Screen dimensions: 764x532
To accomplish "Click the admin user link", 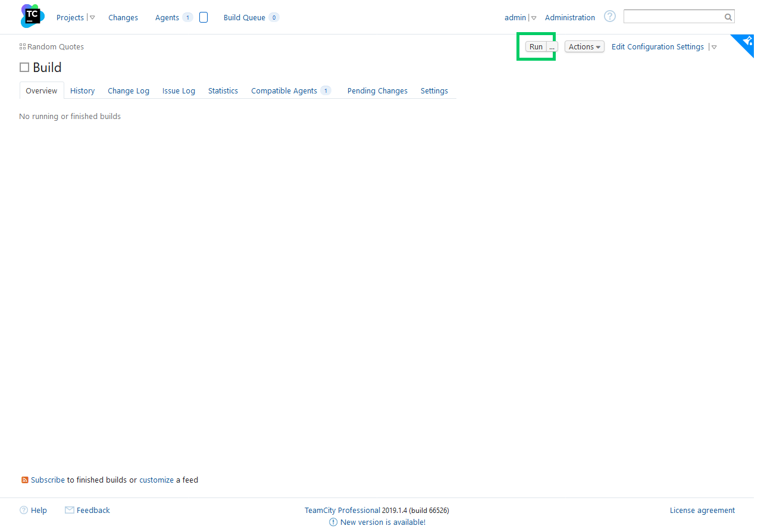I will tap(515, 17).
